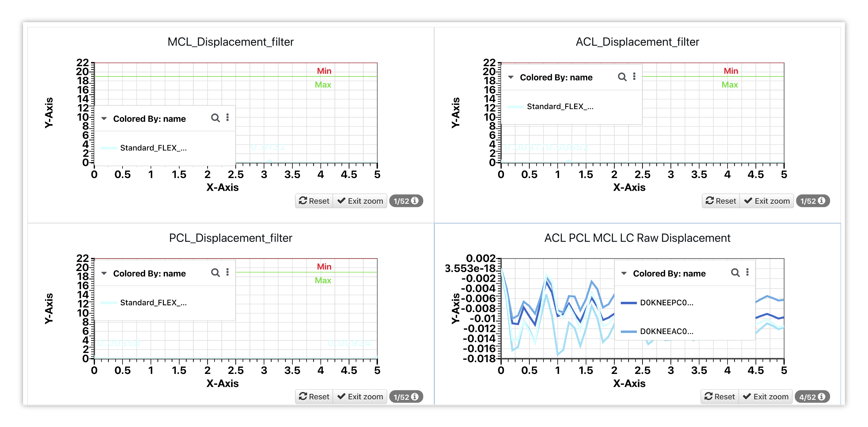Reset the PCL_Displacement_filter chart
Viewport: 868px width, 427px height.
pos(314,397)
